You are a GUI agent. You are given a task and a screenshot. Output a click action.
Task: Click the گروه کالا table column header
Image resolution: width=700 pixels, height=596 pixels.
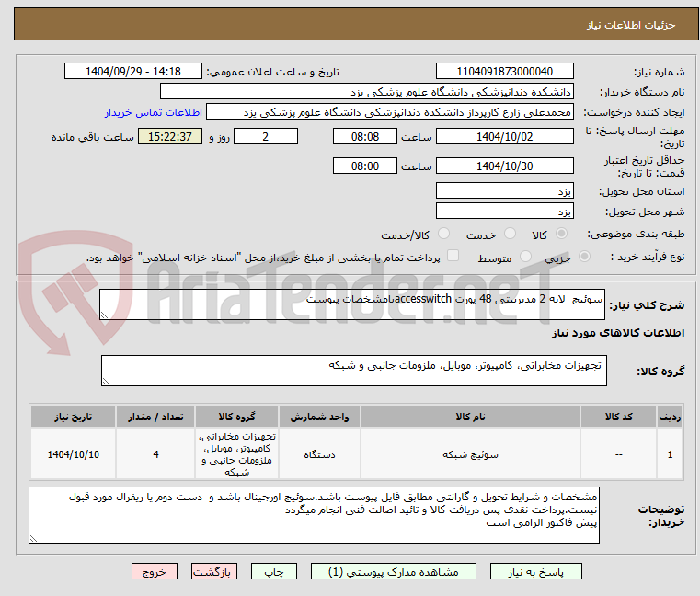pos(237,417)
